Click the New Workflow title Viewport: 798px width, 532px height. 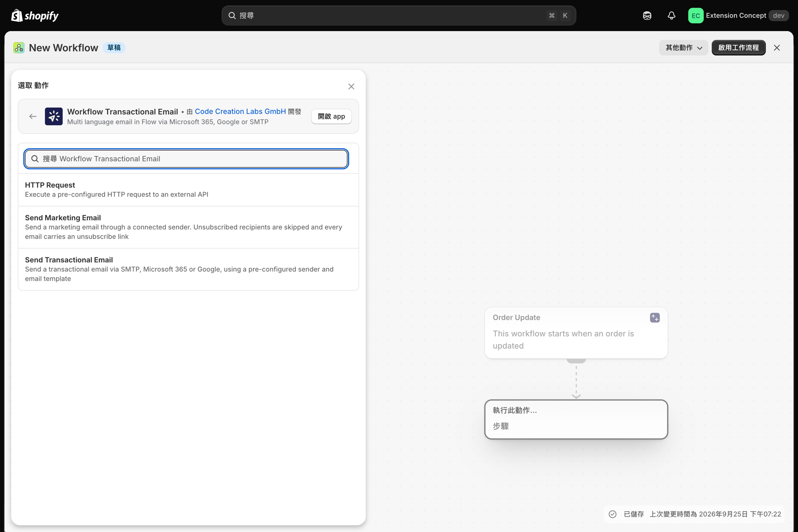[x=64, y=48]
